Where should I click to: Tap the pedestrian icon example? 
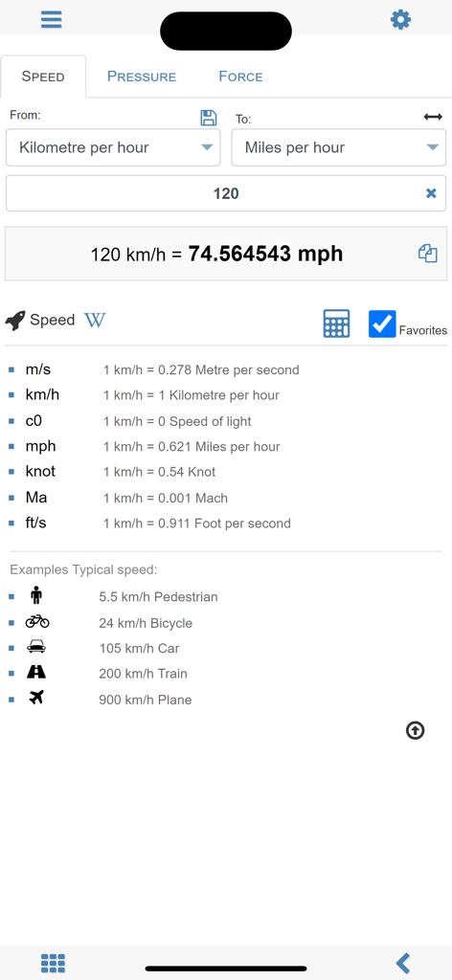click(x=35, y=596)
